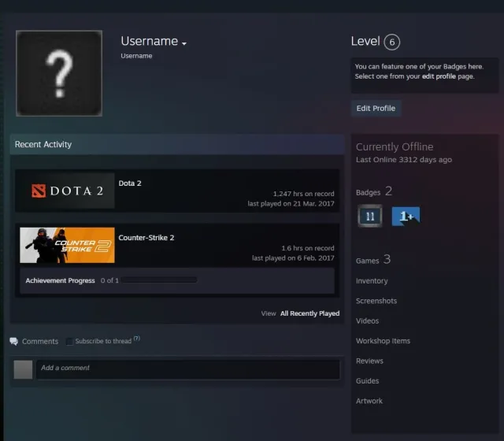Viewport: 504px width, 441px height.
Task: Click the 1.6 hrs on record text
Action: pyautogui.click(x=308, y=248)
